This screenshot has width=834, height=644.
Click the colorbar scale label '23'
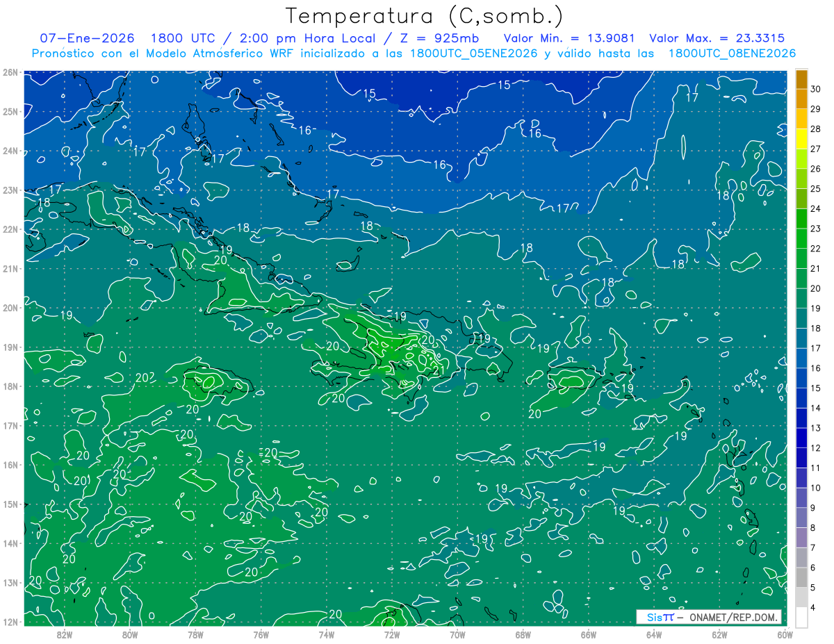coord(816,229)
